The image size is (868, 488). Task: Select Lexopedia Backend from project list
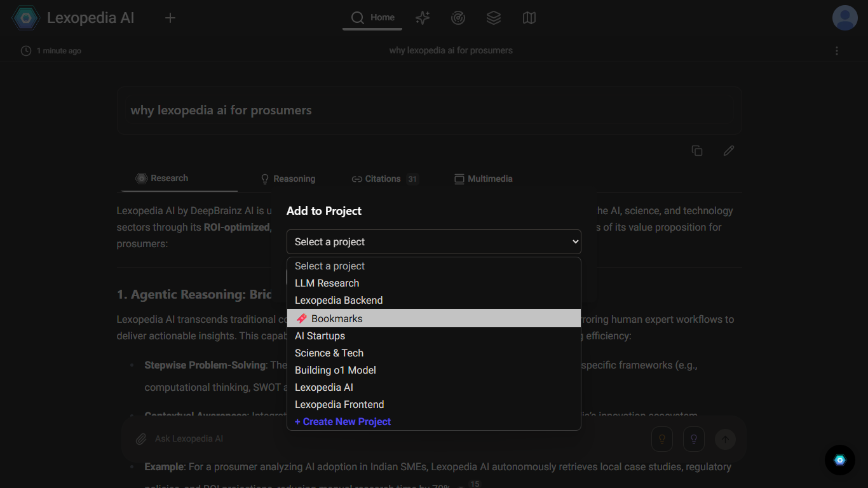434,301
